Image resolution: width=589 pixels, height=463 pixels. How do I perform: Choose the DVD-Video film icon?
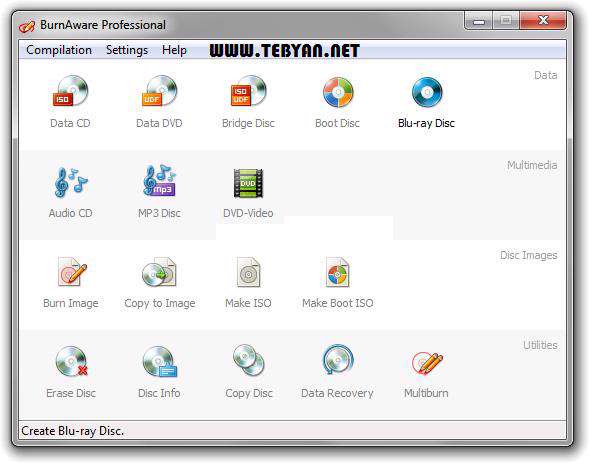(x=248, y=183)
